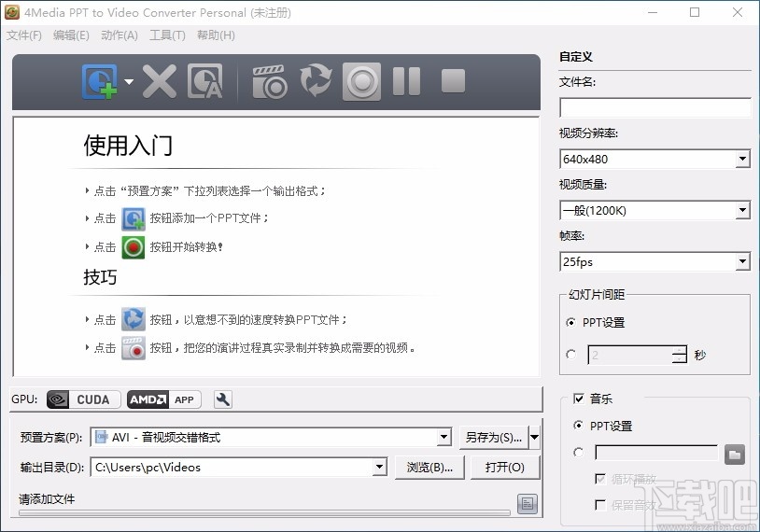Expand the 帧率 25fps dropdown
The height and width of the screenshot is (532, 760).
coord(742,261)
